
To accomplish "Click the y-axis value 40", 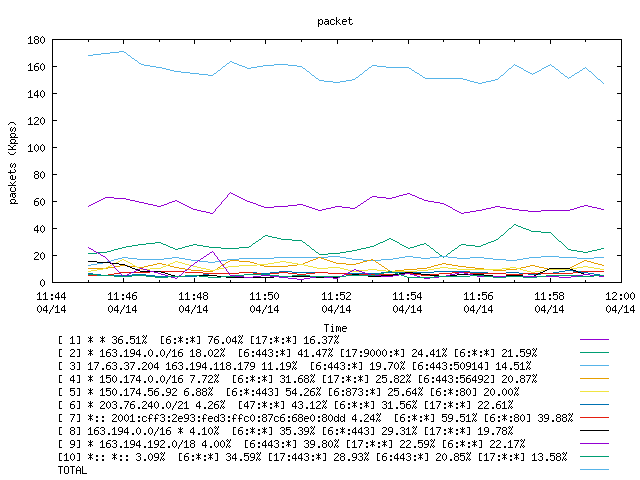I will click(x=39, y=229).
